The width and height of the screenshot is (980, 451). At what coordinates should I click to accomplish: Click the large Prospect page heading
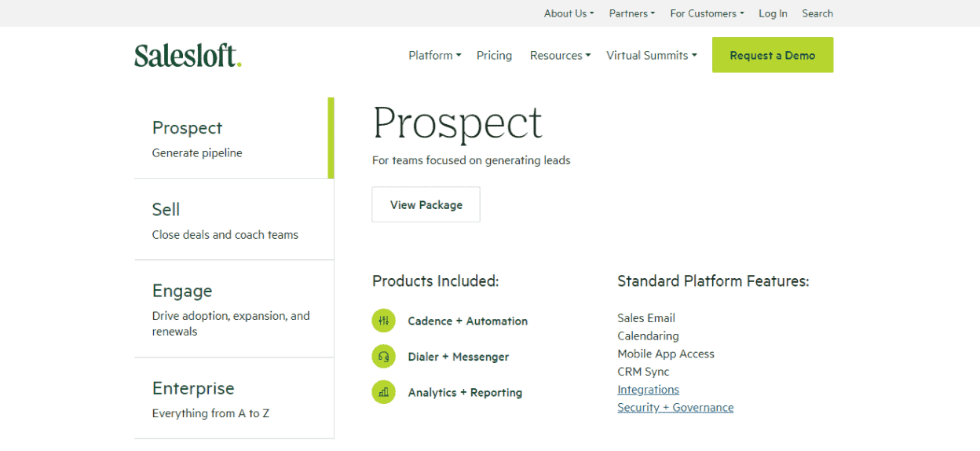coord(457,123)
